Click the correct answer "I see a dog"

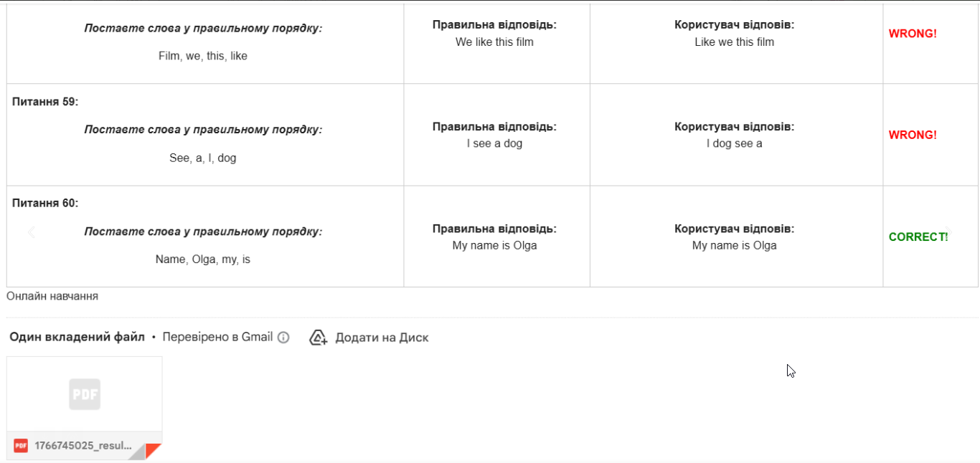click(494, 144)
